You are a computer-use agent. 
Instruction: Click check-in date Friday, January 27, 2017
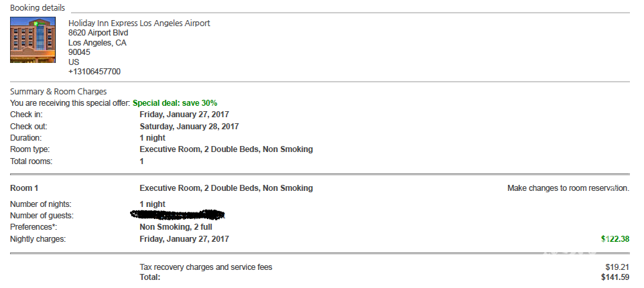pyautogui.click(x=184, y=115)
